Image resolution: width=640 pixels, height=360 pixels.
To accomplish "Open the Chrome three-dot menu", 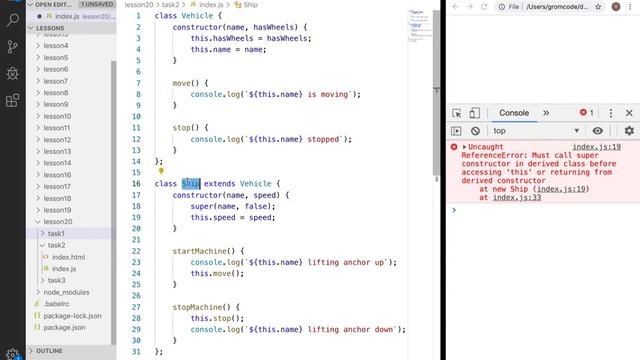I will click(x=630, y=7).
